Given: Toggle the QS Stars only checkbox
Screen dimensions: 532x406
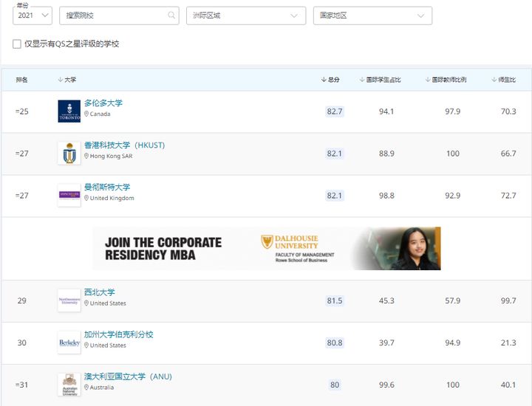Looking at the screenshot, I should point(16,44).
